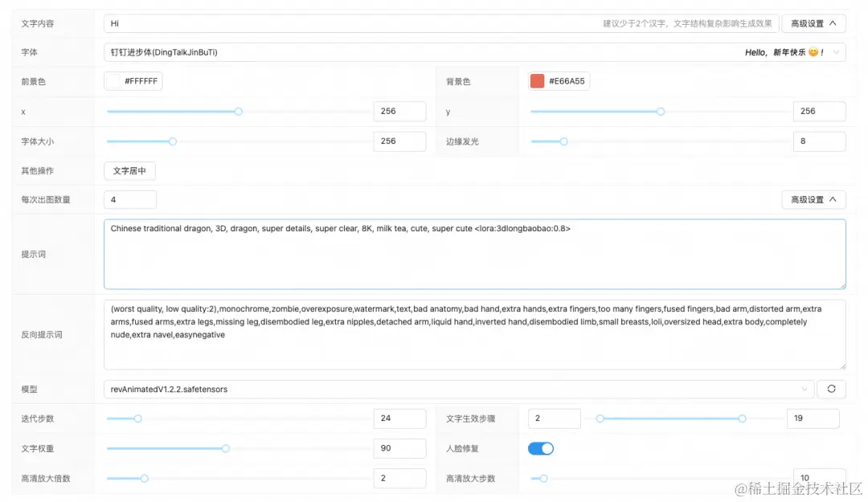Click the x position slider handle
Screen dimensions: 868x502
point(238,112)
